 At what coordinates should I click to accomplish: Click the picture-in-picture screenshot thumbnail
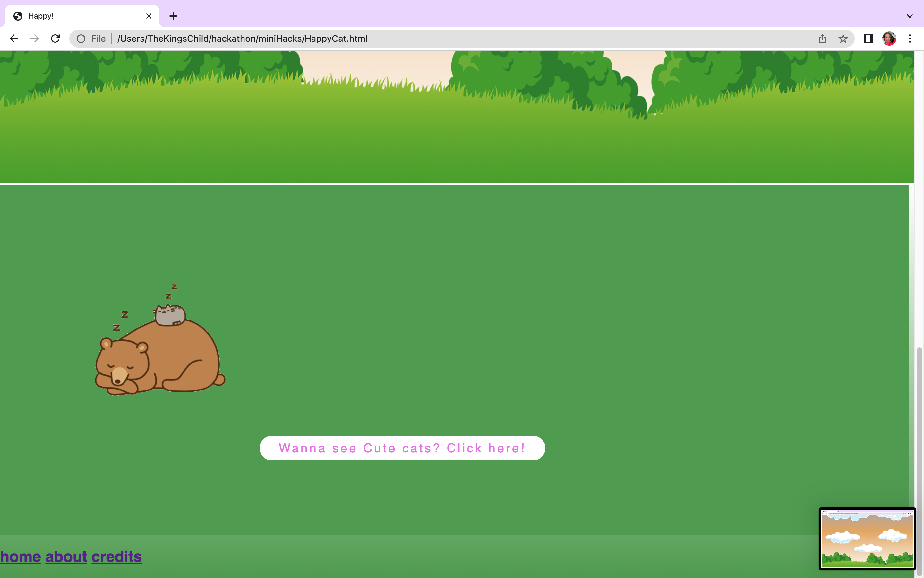tap(867, 539)
